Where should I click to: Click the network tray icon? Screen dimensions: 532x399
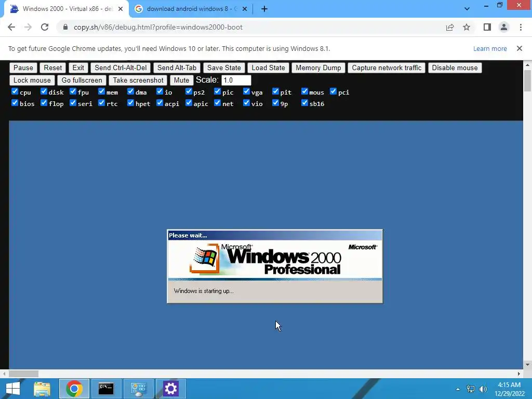click(x=471, y=389)
